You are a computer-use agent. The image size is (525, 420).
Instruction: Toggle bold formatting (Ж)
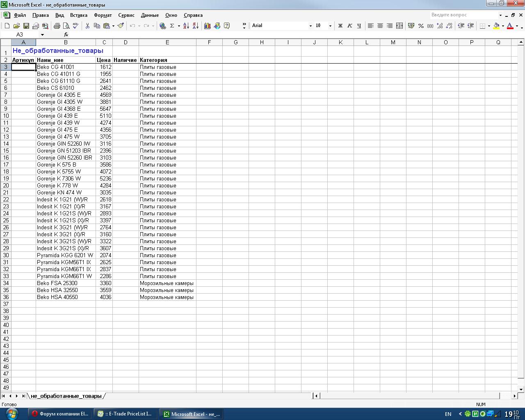[340, 26]
